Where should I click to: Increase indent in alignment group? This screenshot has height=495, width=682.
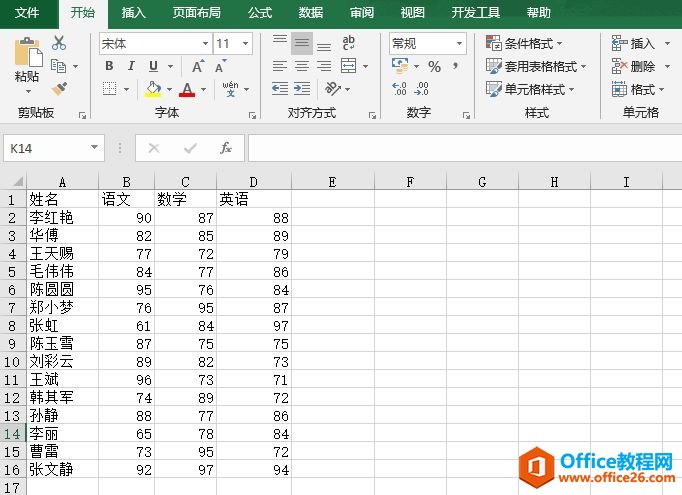[x=302, y=89]
